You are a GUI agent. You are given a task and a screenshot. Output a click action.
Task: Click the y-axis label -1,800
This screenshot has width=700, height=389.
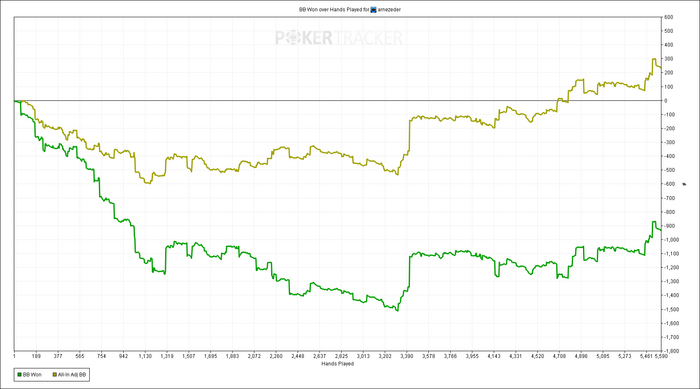672,351
